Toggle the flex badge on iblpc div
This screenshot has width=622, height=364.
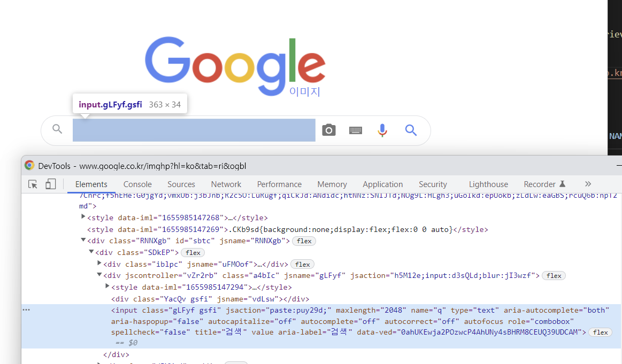(302, 265)
